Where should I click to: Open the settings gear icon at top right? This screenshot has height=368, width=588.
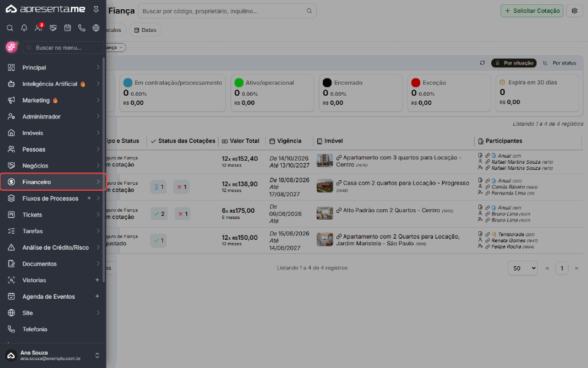coord(574,11)
